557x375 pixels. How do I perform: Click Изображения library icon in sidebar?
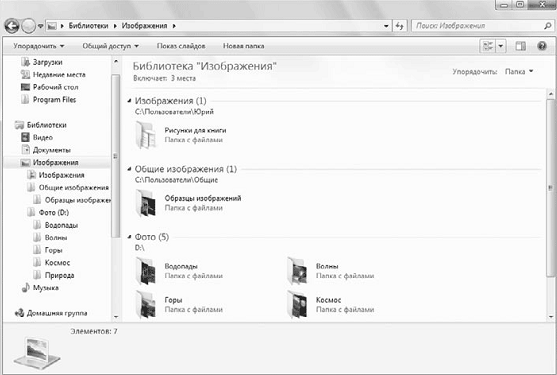point(25,163)
